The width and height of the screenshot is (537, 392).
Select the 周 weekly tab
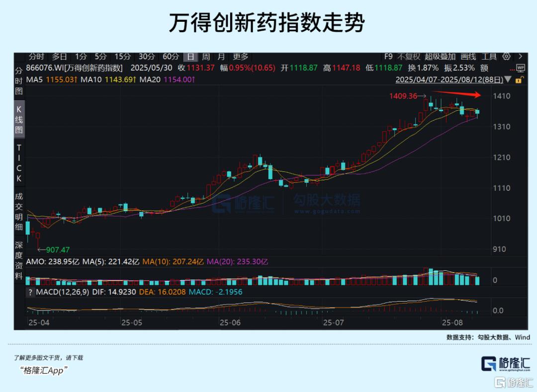pyautogui.click(x=206, y=57)
